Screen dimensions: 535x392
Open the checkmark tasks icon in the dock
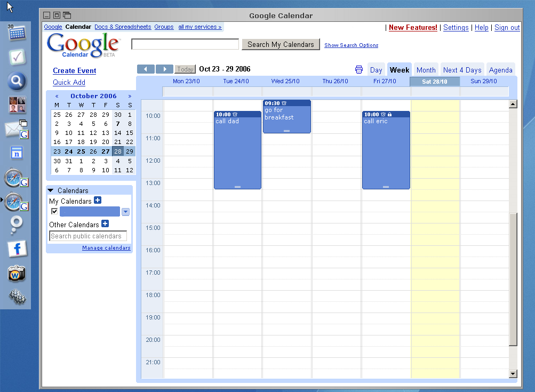point(17,57)
